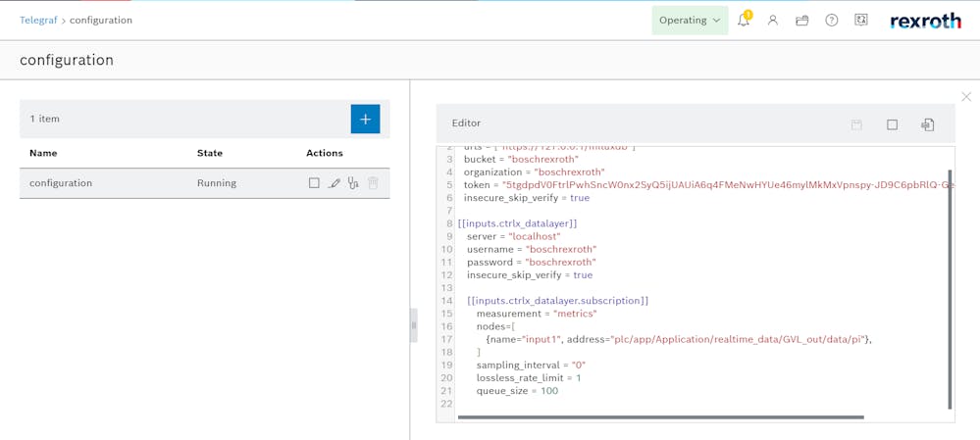Click configuration in the breadcrumb
Screen dimensions: 980x440
pos(101,20)
